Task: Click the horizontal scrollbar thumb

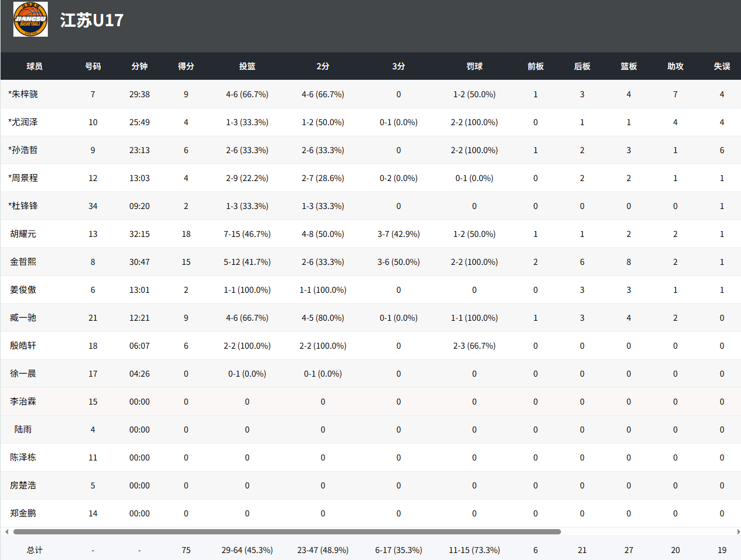Action: pyautogui.click(x=287, y=531)
